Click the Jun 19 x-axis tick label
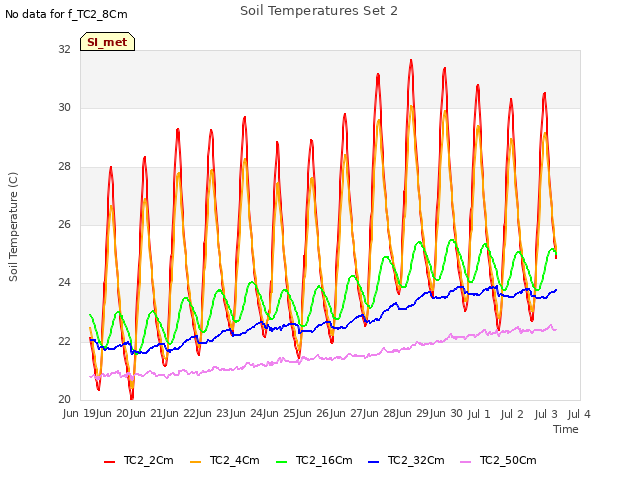Screen dimensions: 640x480 coord(80,413)
